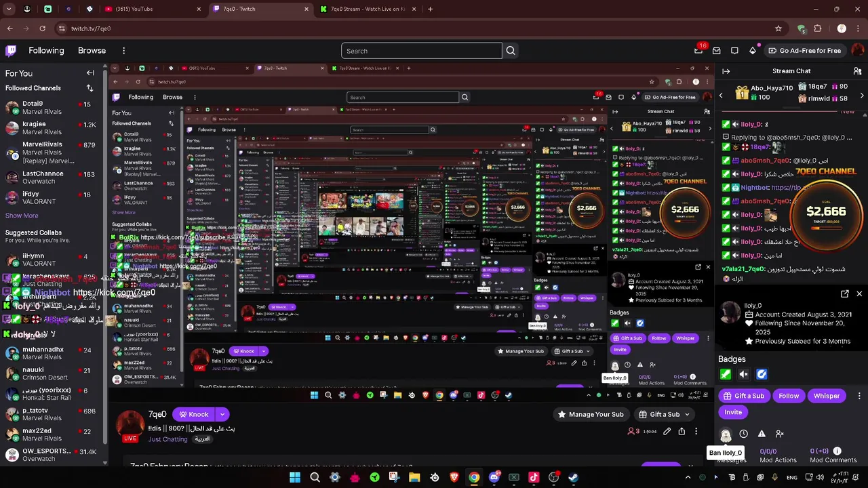Open the browser tab search dropdown

[9, 9]
